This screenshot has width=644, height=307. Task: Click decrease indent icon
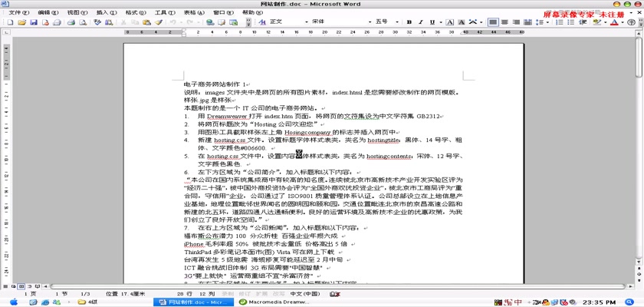pos(583,21)
